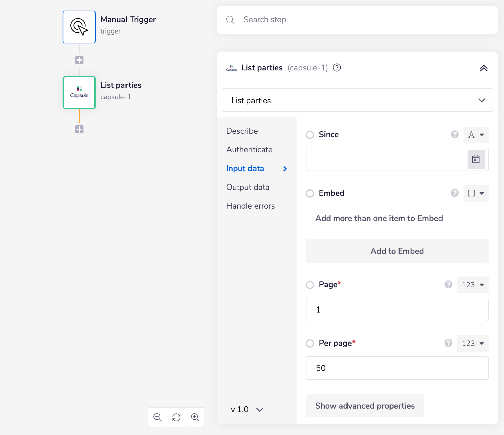Select the Embed radio button
Viewport: 504px width, 435px height.
pos(310,193)
